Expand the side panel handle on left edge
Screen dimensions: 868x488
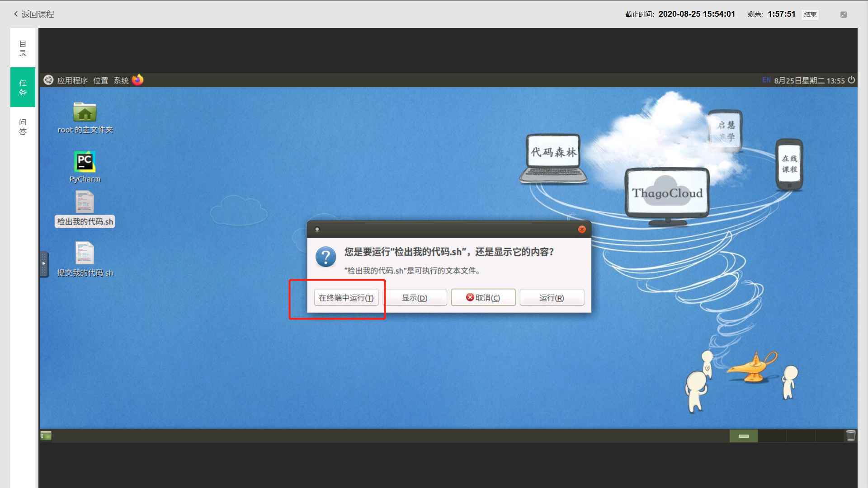click(x=43, y=264)
